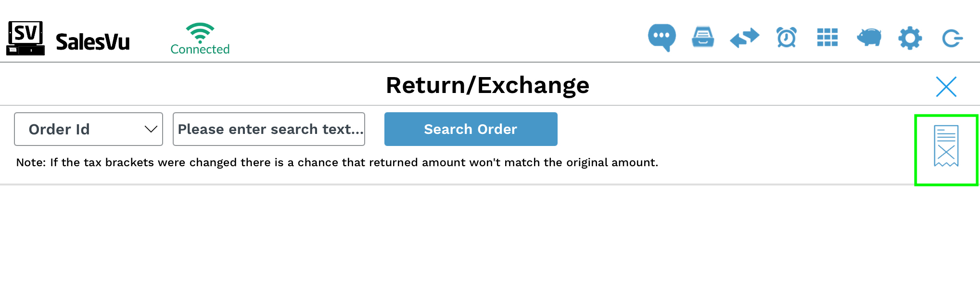Close the Return/Exchange panel
The width and height of the screenshot is (980, 303).
point(946,87)
